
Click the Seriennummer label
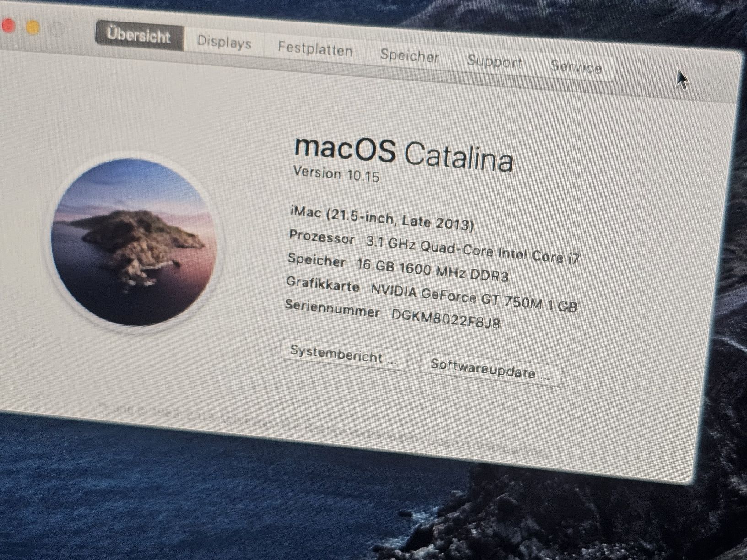point(332,308)
